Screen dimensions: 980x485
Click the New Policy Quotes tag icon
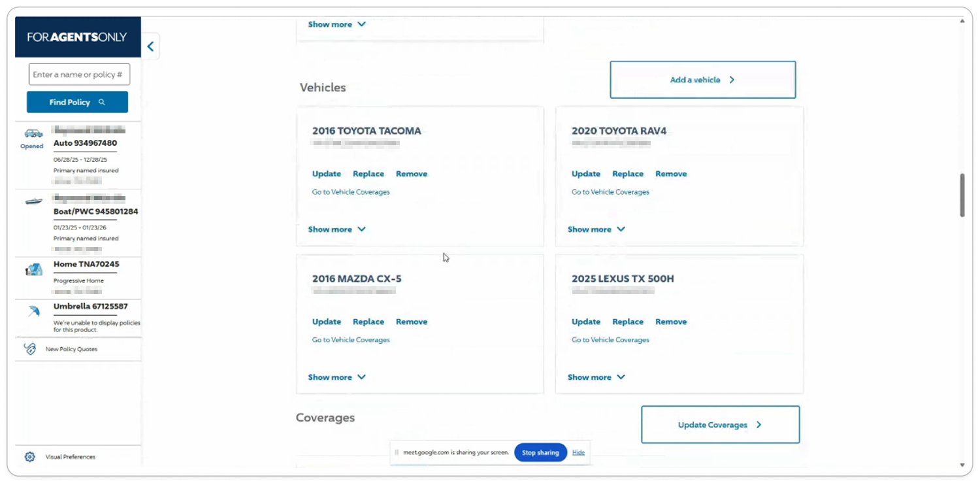(30, 349)
